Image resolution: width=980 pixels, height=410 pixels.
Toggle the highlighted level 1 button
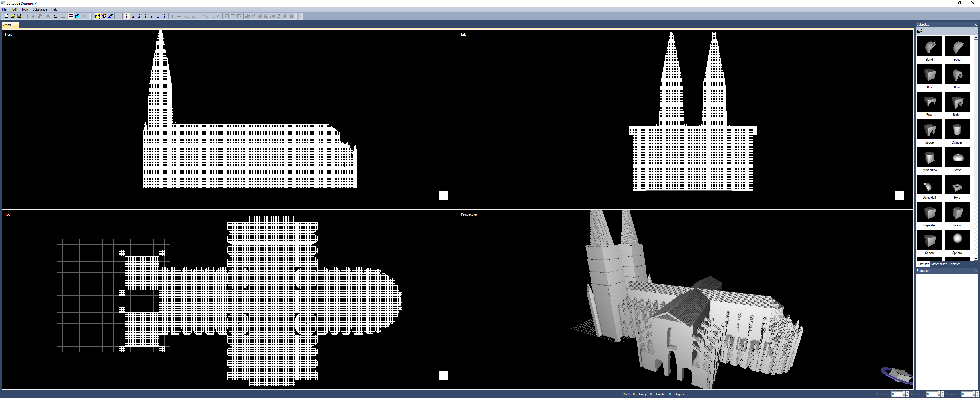pyautogui.click(x=127, y=16)
